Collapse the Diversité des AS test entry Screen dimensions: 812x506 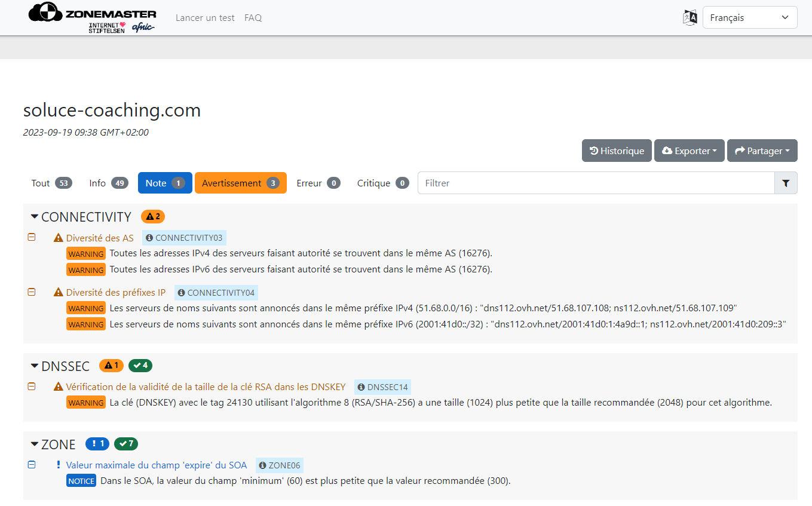(32, 237)
